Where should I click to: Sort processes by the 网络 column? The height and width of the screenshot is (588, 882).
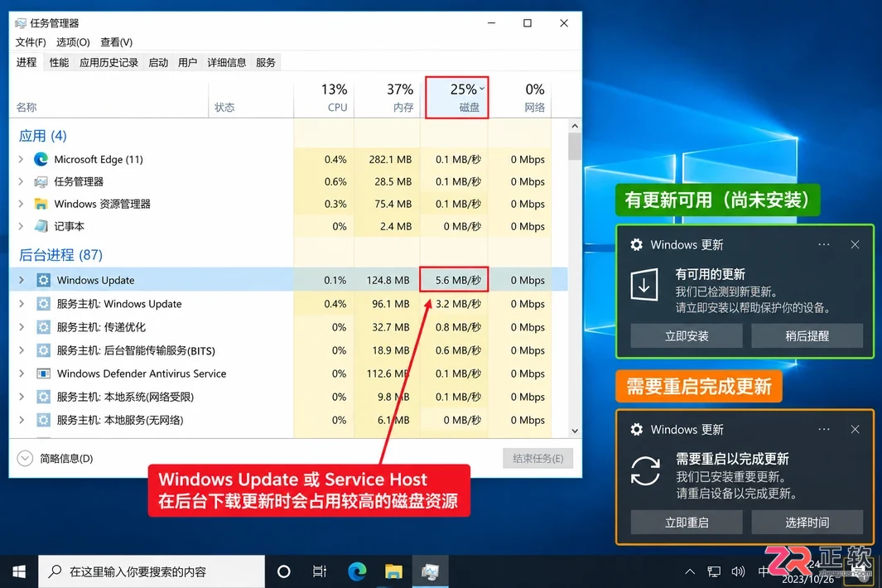pos(520,98)
